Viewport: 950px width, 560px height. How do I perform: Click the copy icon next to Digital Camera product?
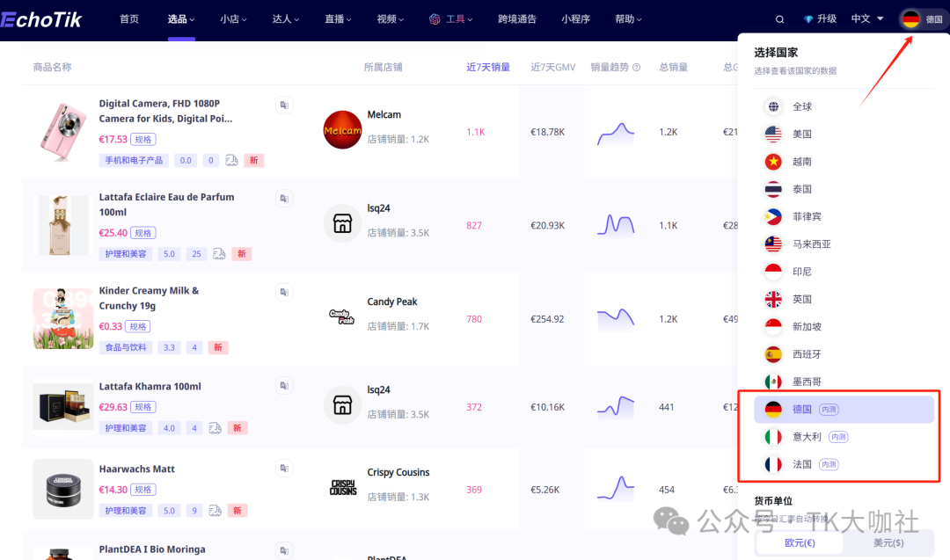click(x=283, y=105)
